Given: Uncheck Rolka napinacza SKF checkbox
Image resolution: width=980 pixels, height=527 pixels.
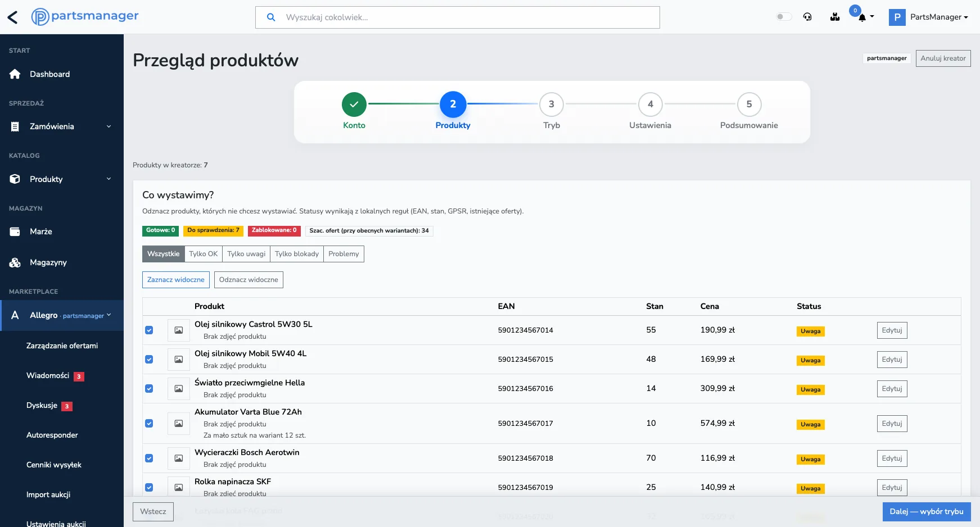Looking at the screenshot, I should click(x=149, y=488).
